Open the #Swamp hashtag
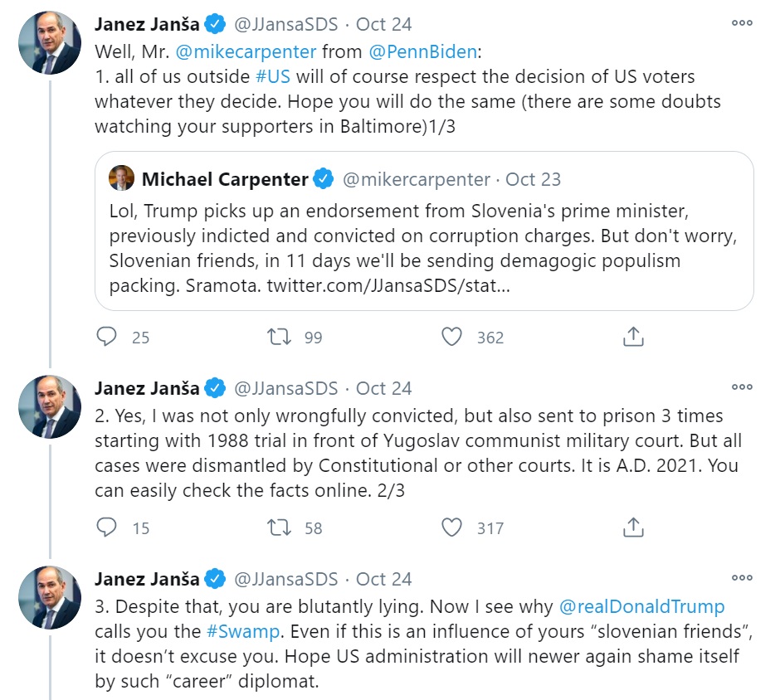 click(x=243, y=631)
